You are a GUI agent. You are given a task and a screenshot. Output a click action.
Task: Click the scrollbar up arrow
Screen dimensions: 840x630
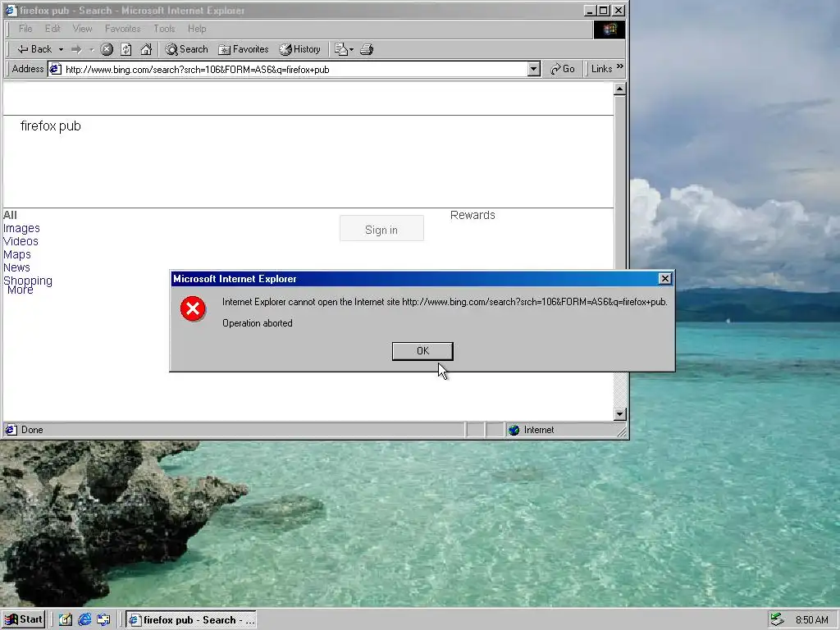tap(620, 89)
